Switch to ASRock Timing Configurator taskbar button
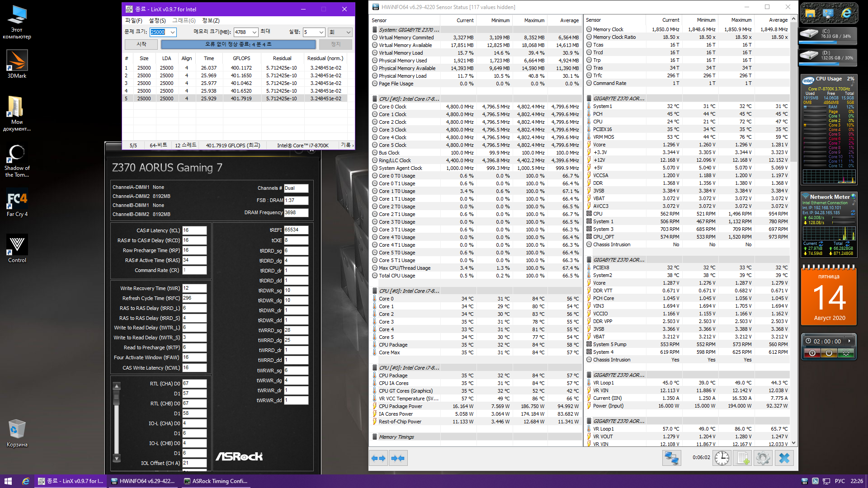This screenshot has width=868, height=488. coord(216,481)
